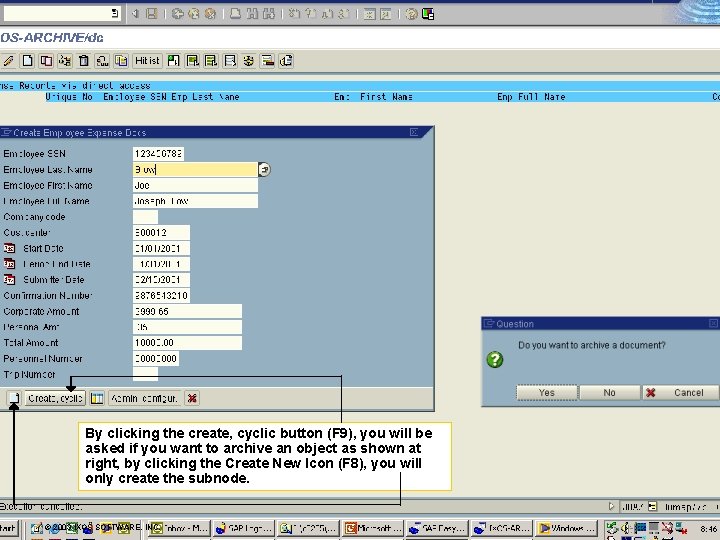The width and height of the screenshot is (720, 540).
Task: Click the Company code field
Action: pyautogui.click(x=145, y=217)
